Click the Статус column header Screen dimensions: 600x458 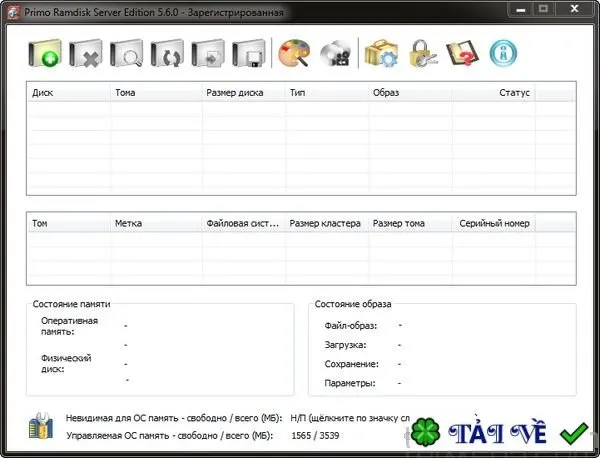pos(494,93)
